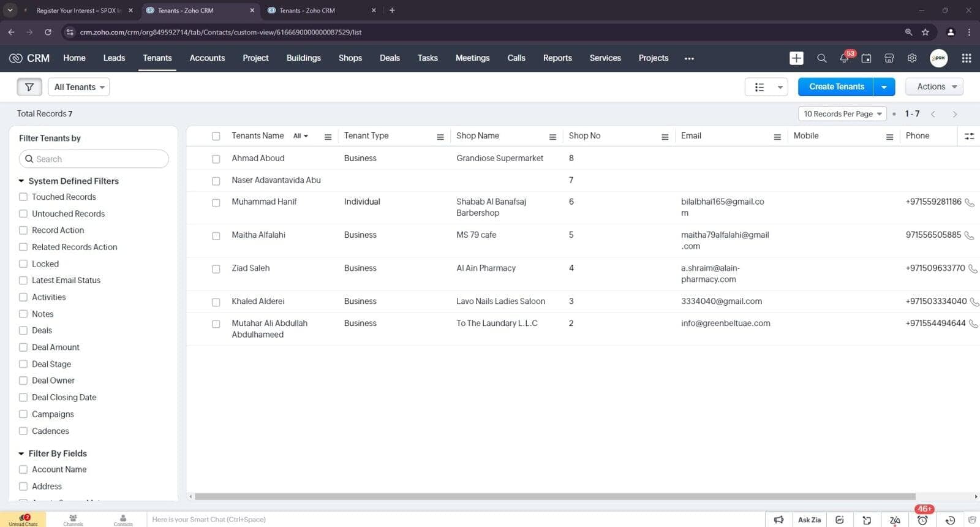Expand the 10 Records Per Page dropdown
The image size is (980, 527).
(842, 114)
